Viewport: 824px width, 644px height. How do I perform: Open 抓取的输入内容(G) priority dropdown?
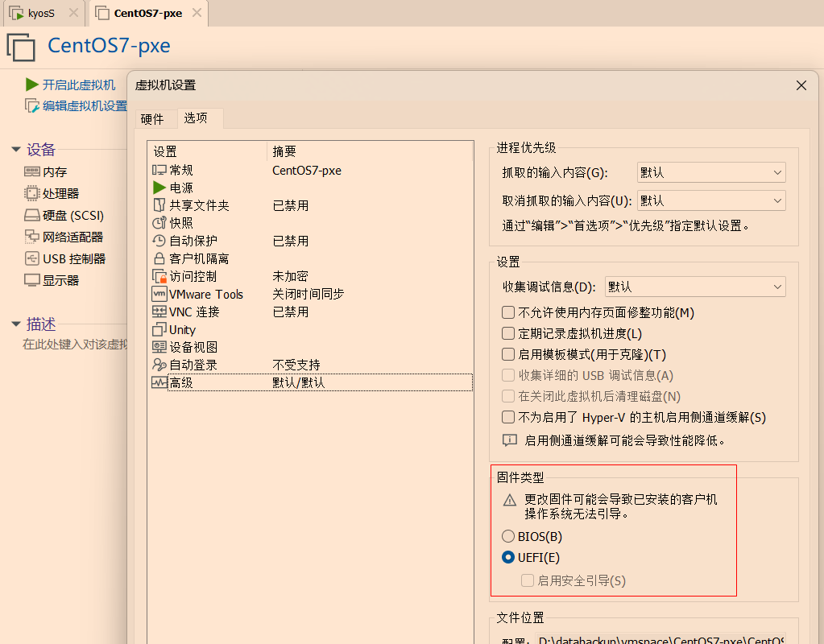711,172
